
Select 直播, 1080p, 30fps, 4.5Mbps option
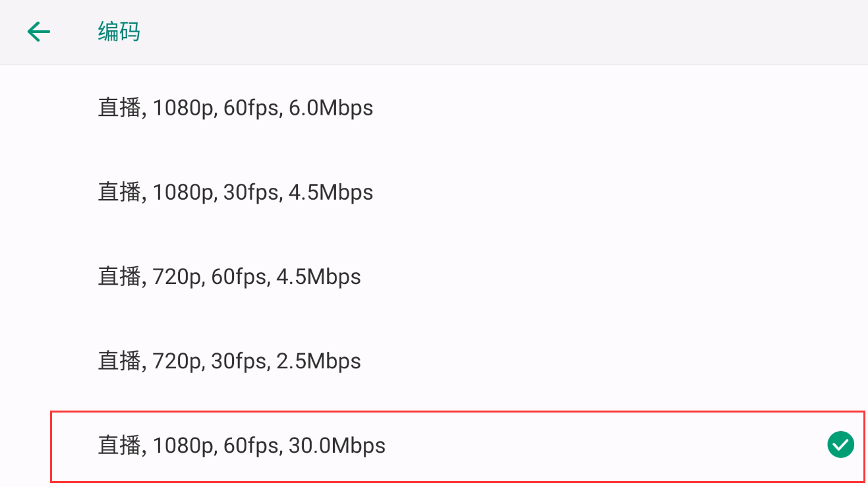434,192
